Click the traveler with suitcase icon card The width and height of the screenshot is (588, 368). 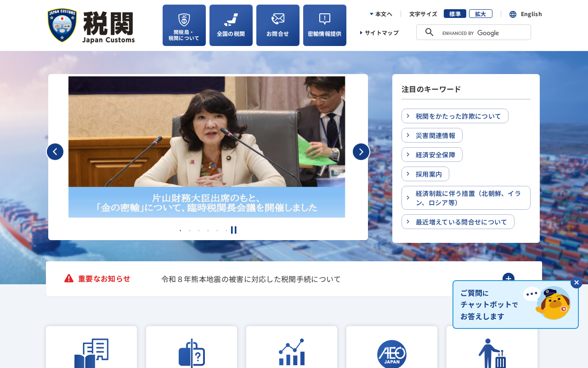(492, 347)
